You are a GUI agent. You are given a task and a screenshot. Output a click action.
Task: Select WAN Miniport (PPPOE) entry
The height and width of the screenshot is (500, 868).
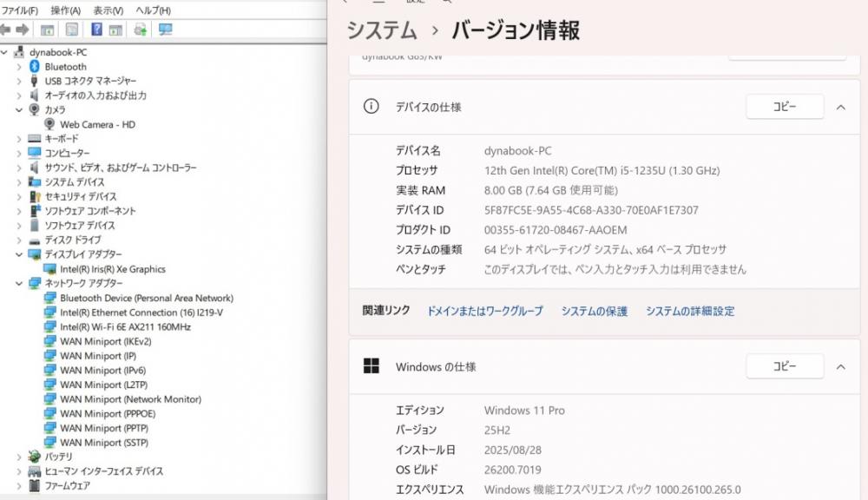108,413
